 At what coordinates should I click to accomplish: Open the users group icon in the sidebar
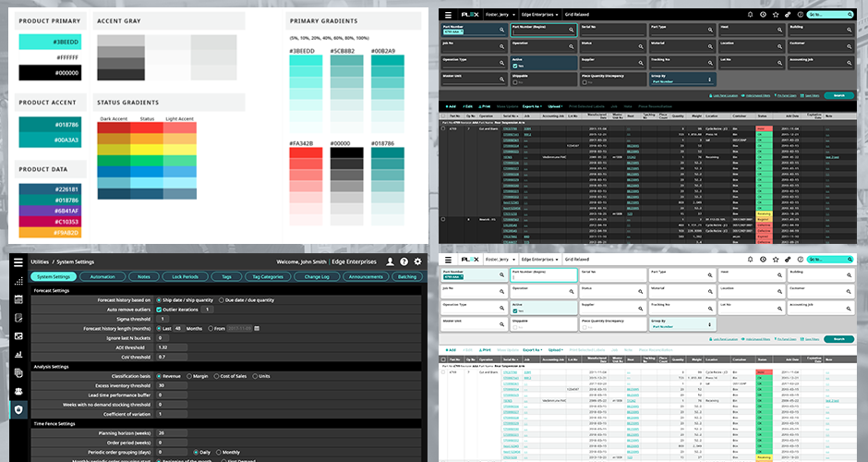(x=18, y=391)
